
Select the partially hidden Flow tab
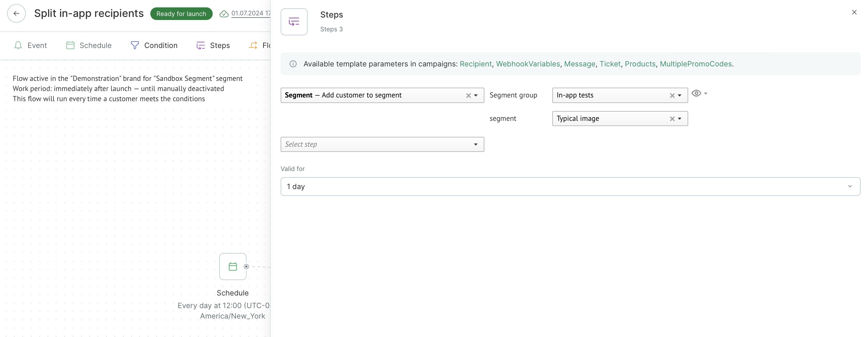coord(259,46)
